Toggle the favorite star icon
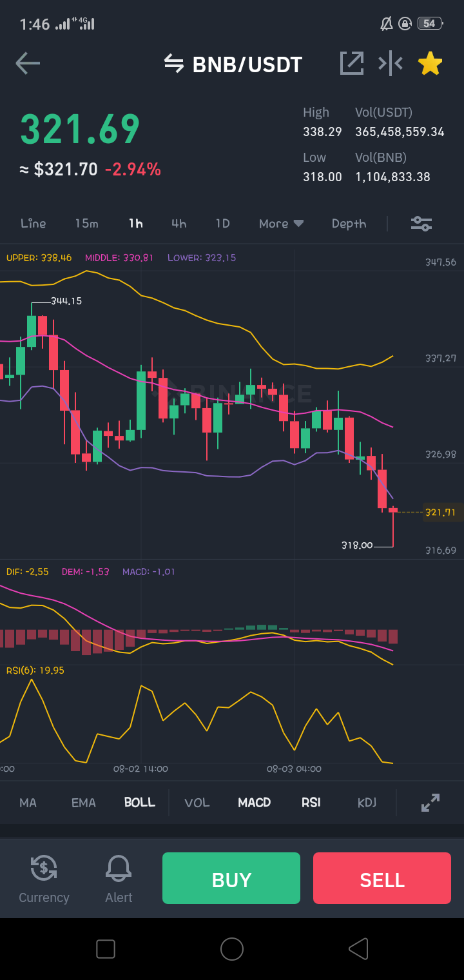The height and width of the screenshot is (980, 464). tap(430, 63)
